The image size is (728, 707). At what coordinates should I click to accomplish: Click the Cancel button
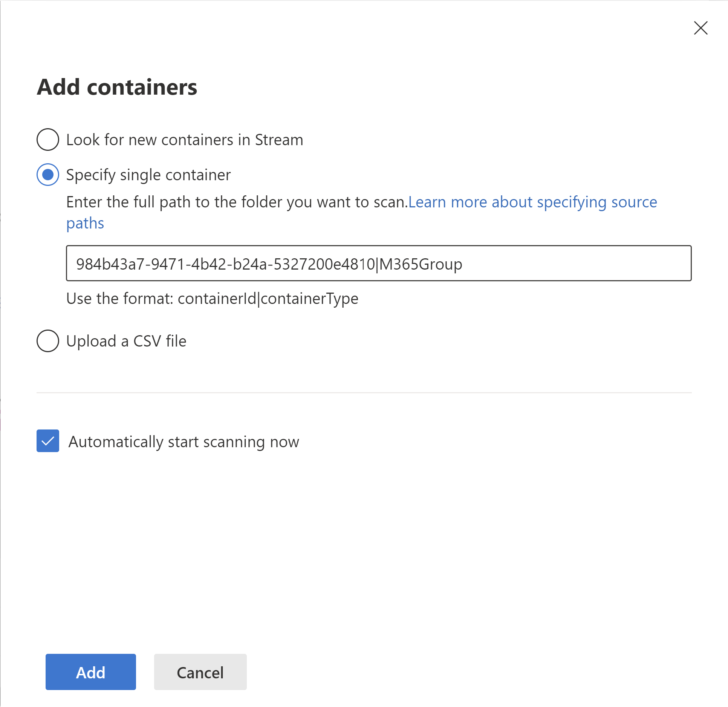tap(200, 672)
